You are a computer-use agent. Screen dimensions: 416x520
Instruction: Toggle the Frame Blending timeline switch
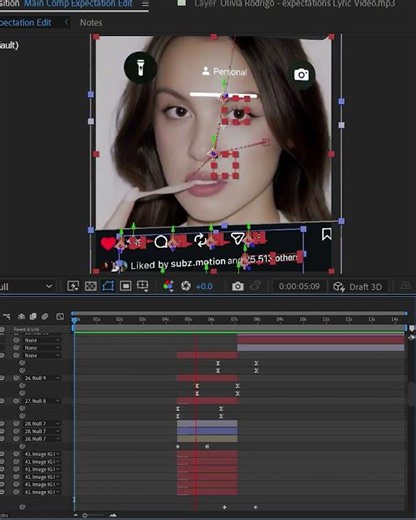point(33,316)
